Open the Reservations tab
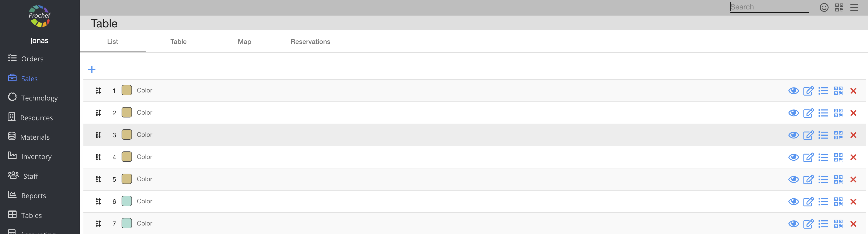This screenshot has width=868, height=234. click(x=310, y=42)
